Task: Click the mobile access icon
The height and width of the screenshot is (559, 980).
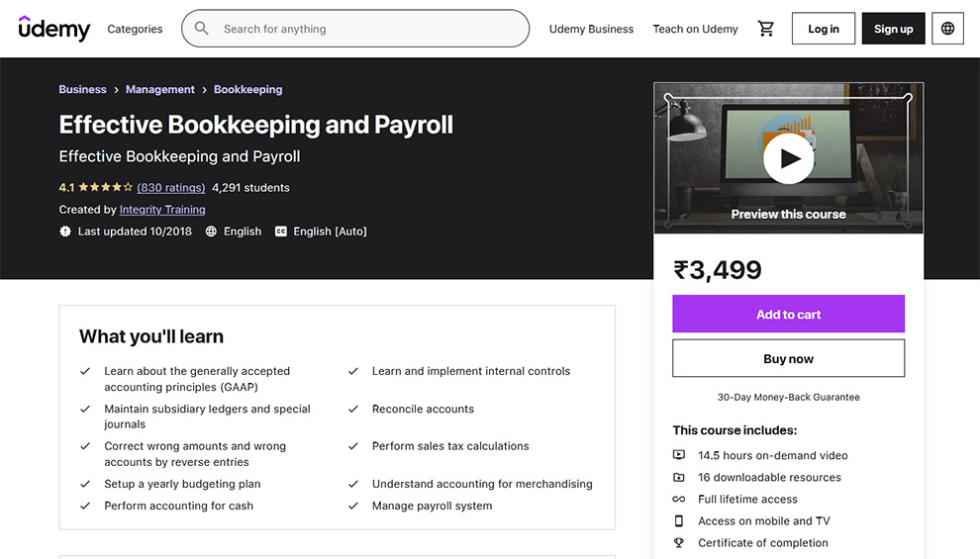Action: pos(679,520)
